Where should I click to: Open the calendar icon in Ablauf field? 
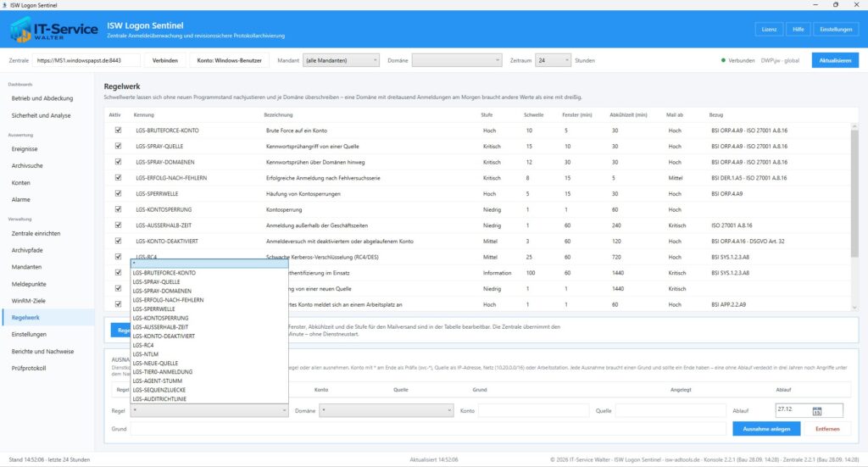(x=817, y=411)
